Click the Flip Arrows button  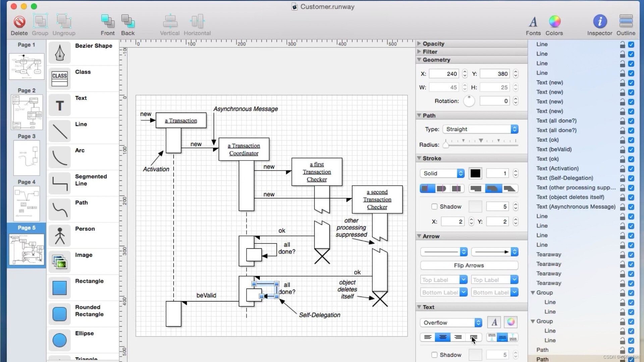[x=469, y=265]
